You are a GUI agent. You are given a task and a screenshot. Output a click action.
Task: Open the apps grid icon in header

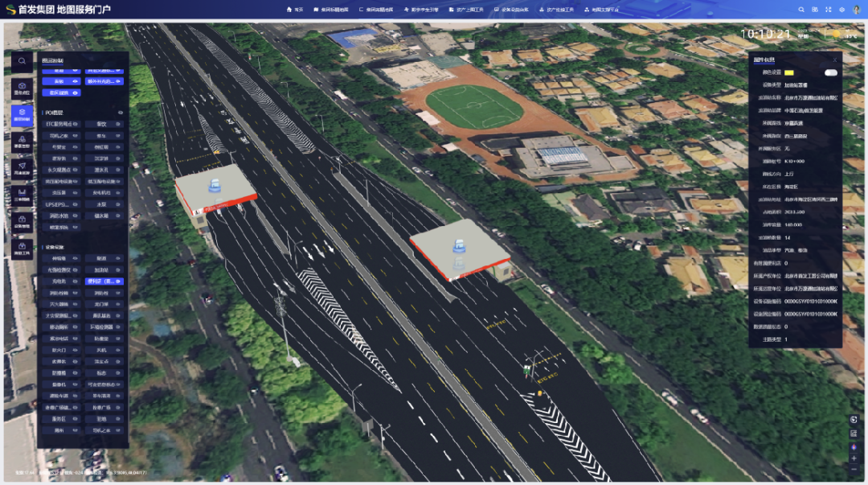coord(815,10)
